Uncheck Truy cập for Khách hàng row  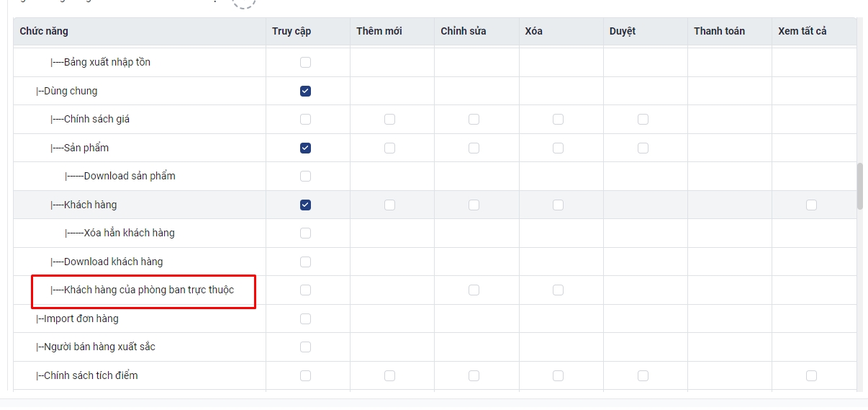click(x=305, y=205)
